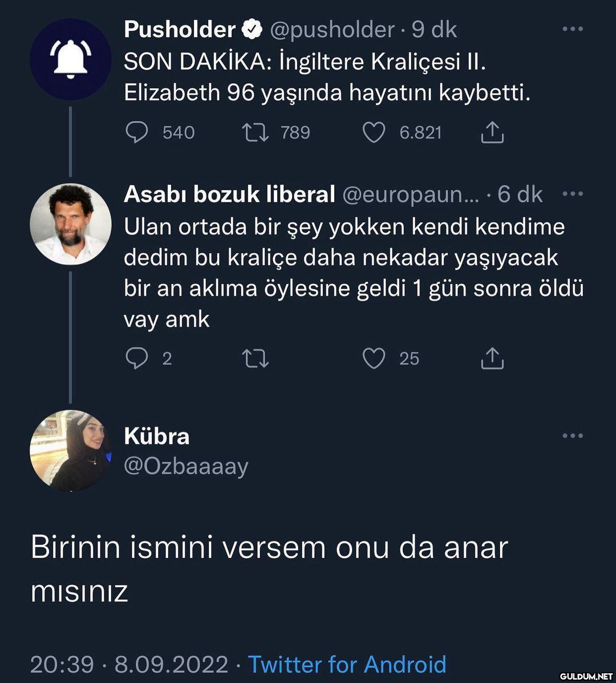Share Asabı bozuk liberal's tweet
The width and height of the screenshot is (616, 683).
tap(492, 358)
